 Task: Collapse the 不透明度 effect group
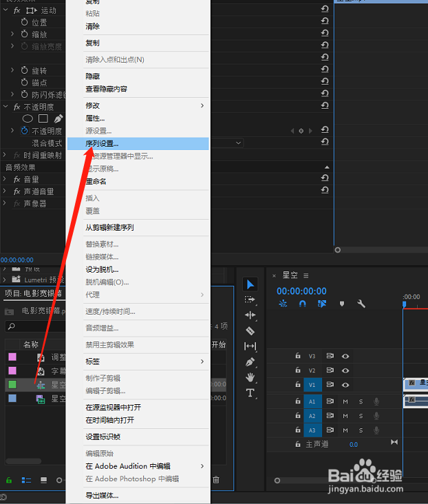point(6,107)
